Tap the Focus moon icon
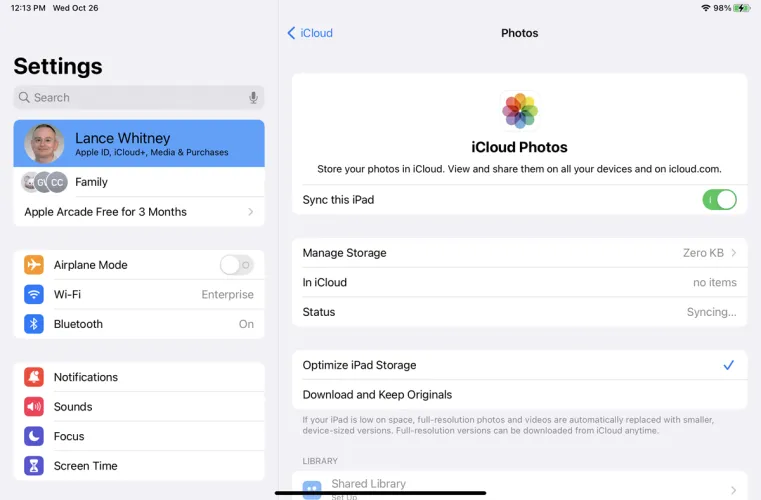The height and width of the screenshot is (500, 761). (x=35, y=436)
